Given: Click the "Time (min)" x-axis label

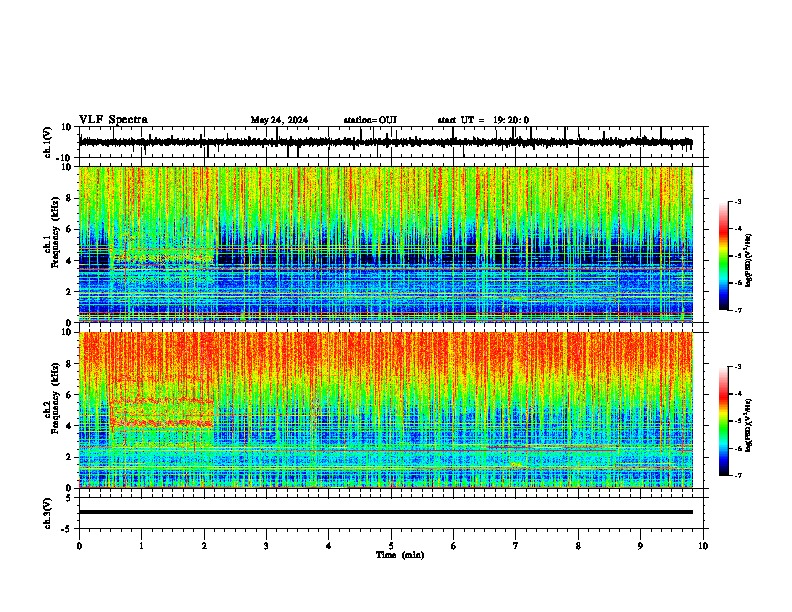Looking at the screenshot, I should pyautogui.click(x=400, y=555).
